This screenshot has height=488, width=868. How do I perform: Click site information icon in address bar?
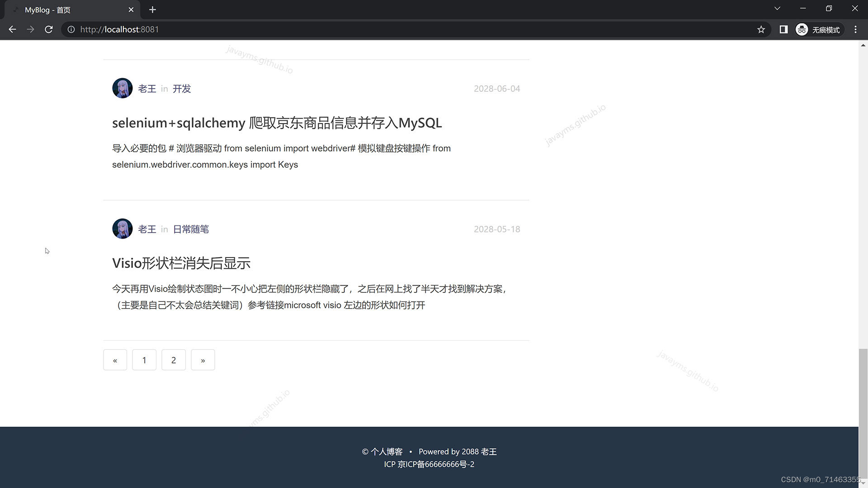(x=71, y=29)
